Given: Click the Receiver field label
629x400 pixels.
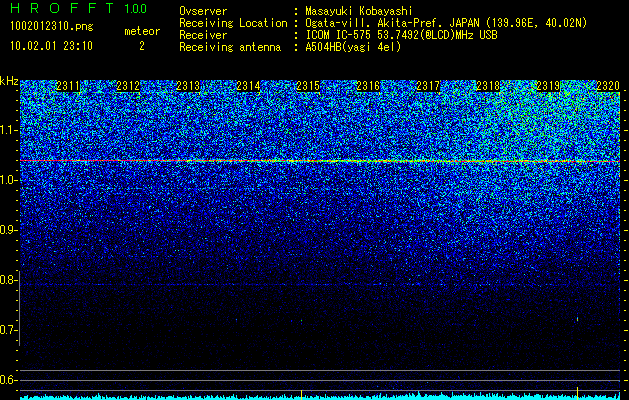Looking at the screenshot, I should (x=203, y=35).
